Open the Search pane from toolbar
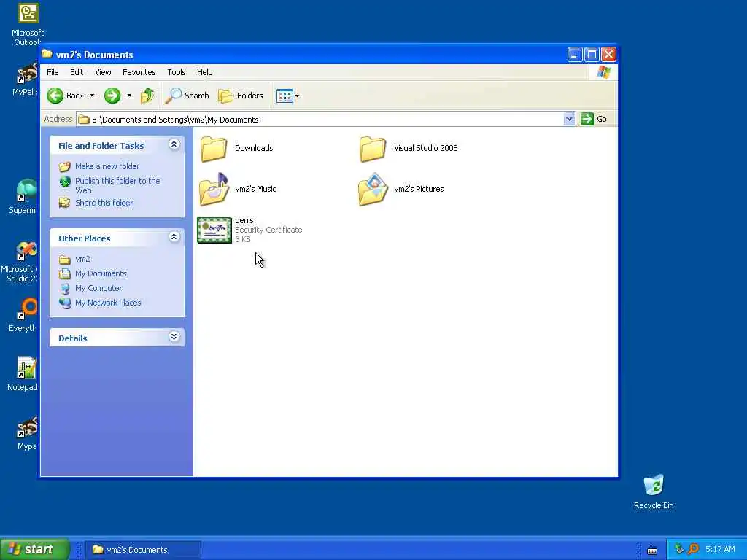Image resolution: width=747 pixels, height=560 pixels. click(187, 96)
